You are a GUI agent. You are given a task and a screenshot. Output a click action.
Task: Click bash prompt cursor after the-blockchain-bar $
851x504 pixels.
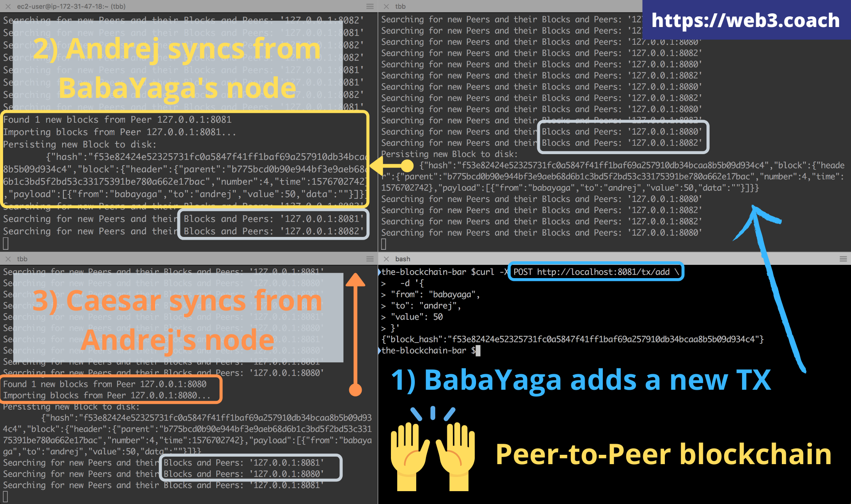[x=478, y=351]
